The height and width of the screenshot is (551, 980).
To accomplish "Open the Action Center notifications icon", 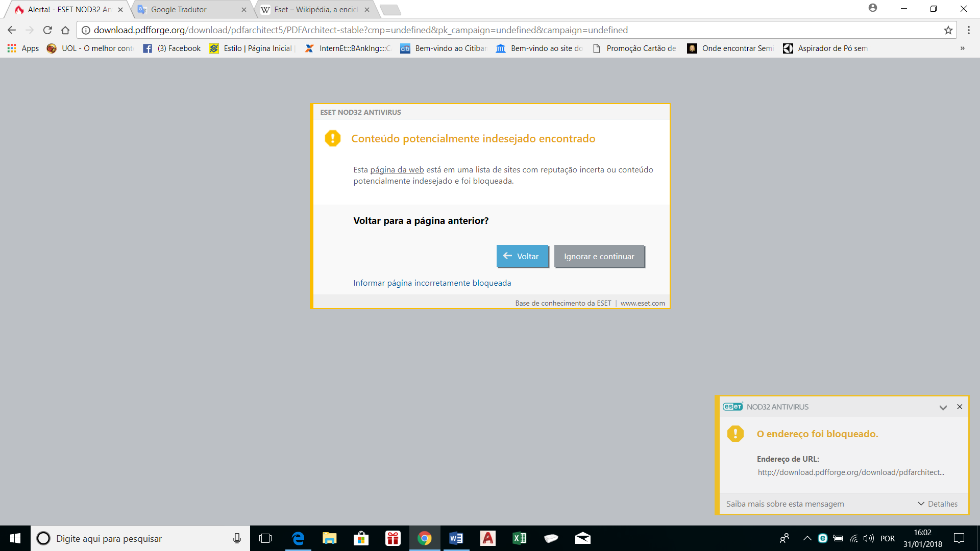I will tap(959, 538).
